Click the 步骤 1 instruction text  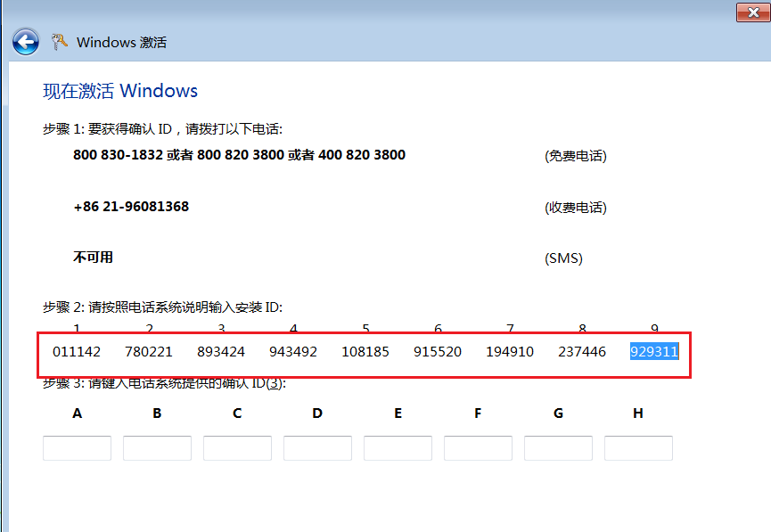[163, 129]
